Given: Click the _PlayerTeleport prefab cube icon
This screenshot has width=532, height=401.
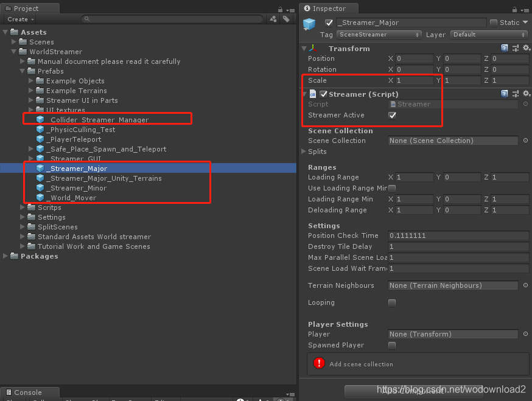Looking at the screenshot, I should click(40, 139).
